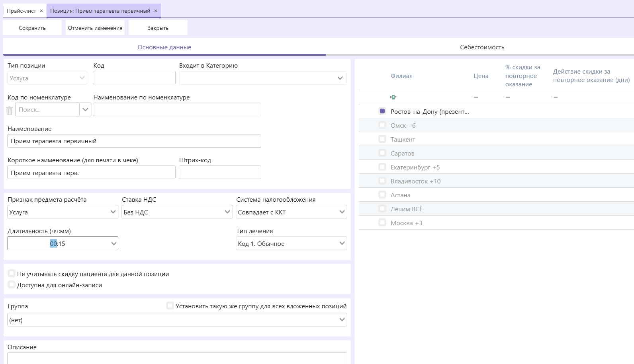Check the Саратов branch checkbox
Screen dimensions: 634x364
pos(382,153)
